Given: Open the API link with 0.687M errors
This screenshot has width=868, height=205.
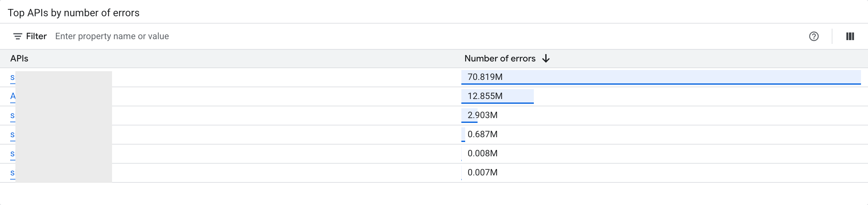Looking at the screenshot, I should pos(12,135).
